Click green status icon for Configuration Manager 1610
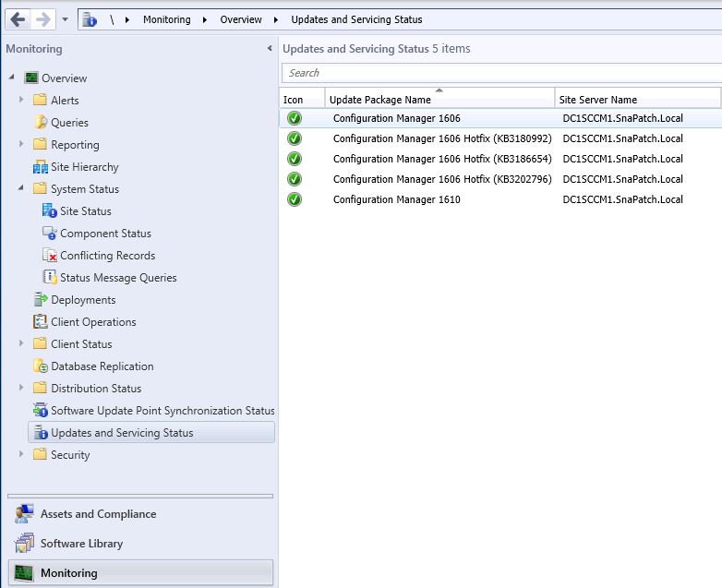The height and width of the screenshot is (588, 722). click(x=295, y=199)
